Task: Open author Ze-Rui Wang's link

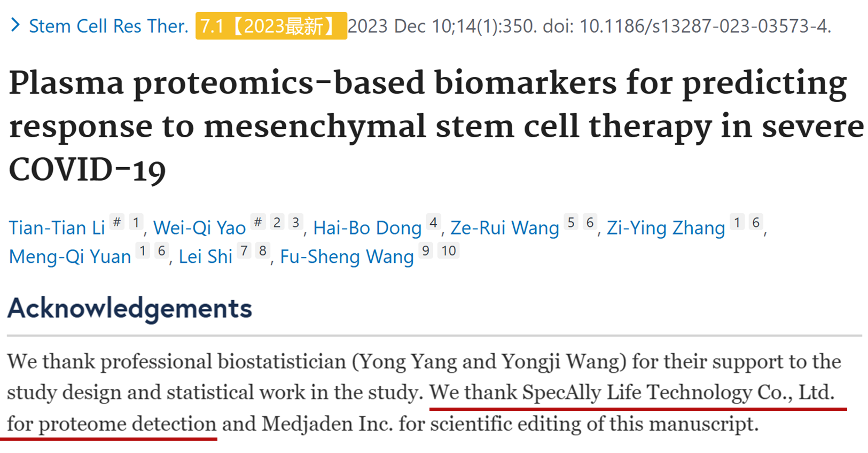Action: pyautogui.click(x=505, y=228)
